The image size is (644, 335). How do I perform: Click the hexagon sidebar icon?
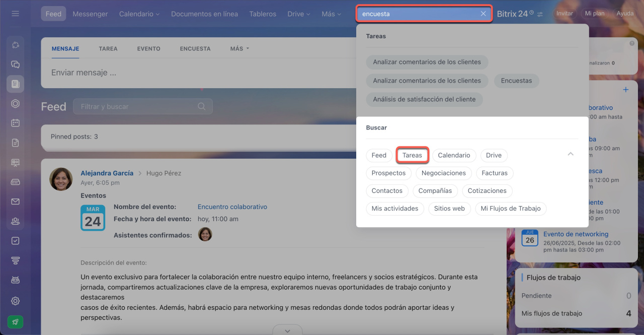(x=15, y=103)
